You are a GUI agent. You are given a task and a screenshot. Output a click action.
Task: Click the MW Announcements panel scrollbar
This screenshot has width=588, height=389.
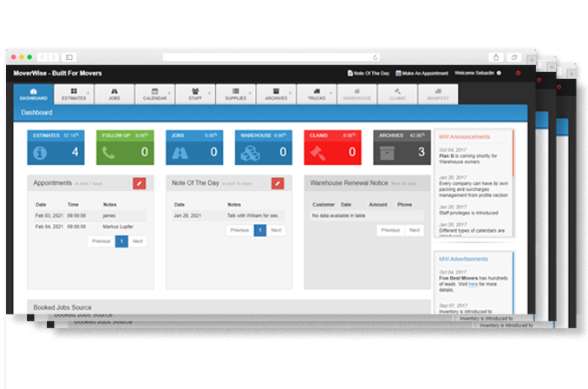513,153
